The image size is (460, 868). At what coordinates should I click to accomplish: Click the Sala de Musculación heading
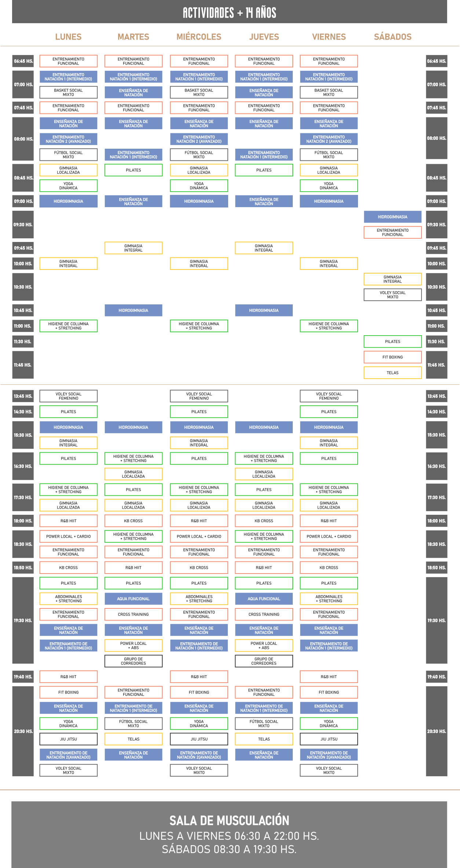[x=229, y=820]
